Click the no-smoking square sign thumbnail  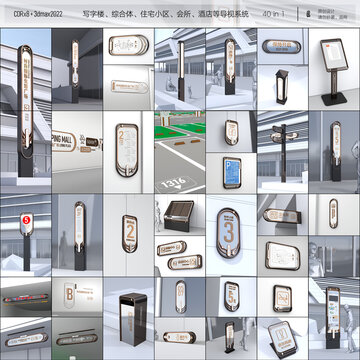[283, 297]
